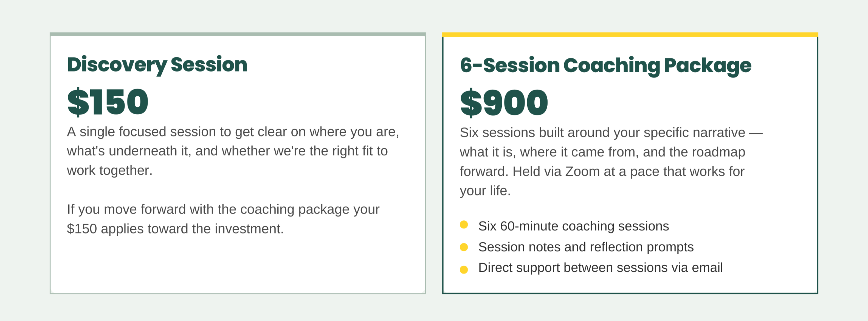The height and width of the screenshot is (321, 868).
Task: Click the 6-Session Coaching Package title
Action: (x=606, y=66)
